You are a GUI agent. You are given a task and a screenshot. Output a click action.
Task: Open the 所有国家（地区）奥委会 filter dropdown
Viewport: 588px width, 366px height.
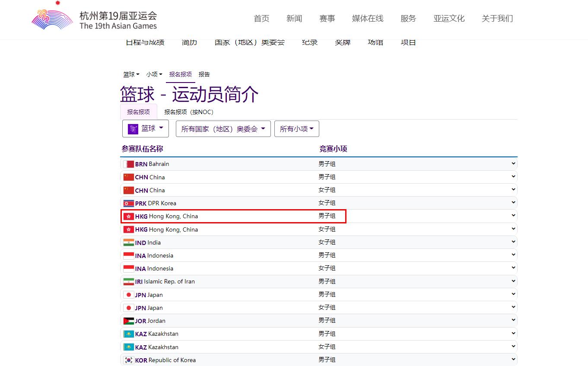tap(223, 129)
